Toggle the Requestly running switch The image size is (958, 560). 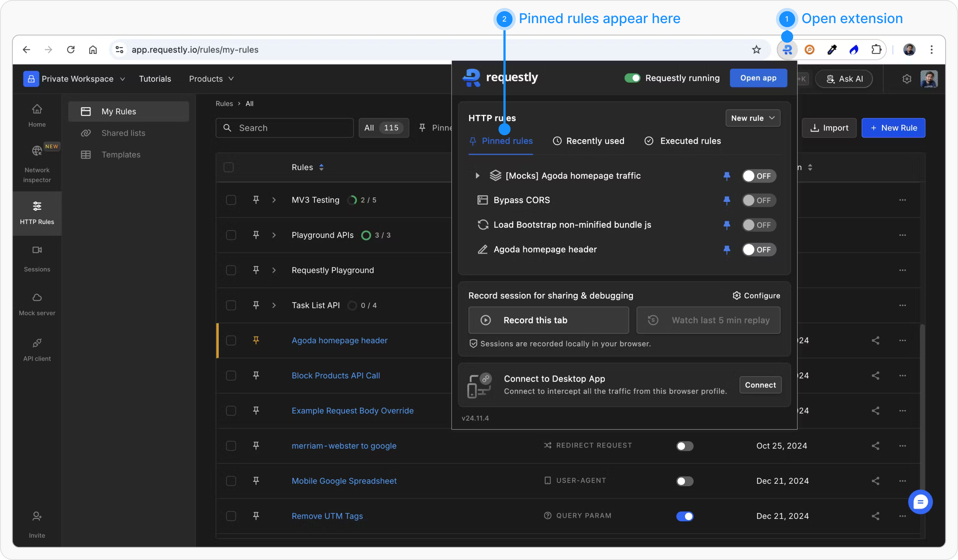click(632, 78)
